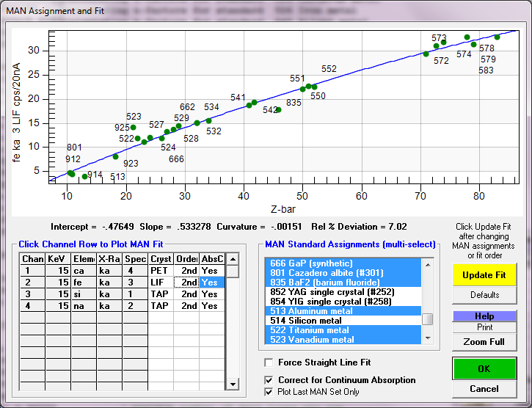
Task: Open Help for MAN fit
Action: tap(484, 316)
